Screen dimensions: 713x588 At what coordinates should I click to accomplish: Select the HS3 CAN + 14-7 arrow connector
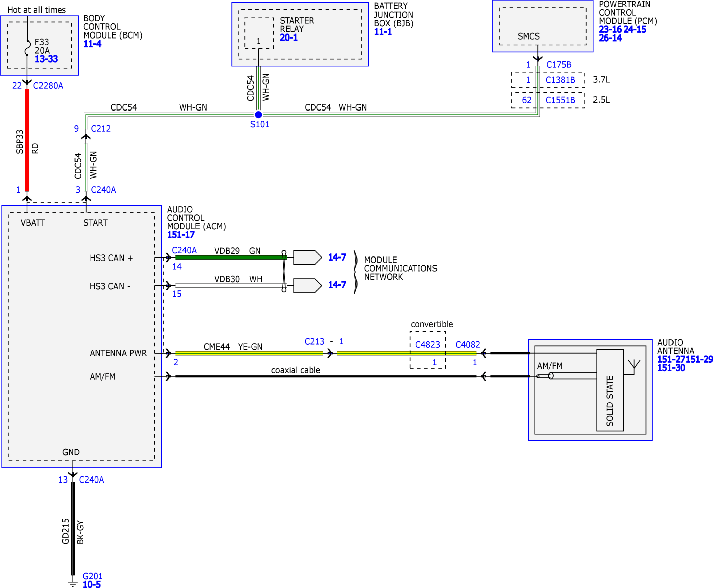(x=307, y=258)
